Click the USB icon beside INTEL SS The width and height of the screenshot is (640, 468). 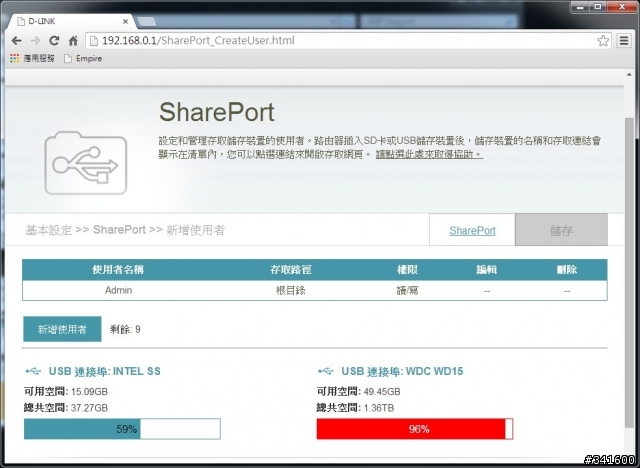tap(33, 371)
